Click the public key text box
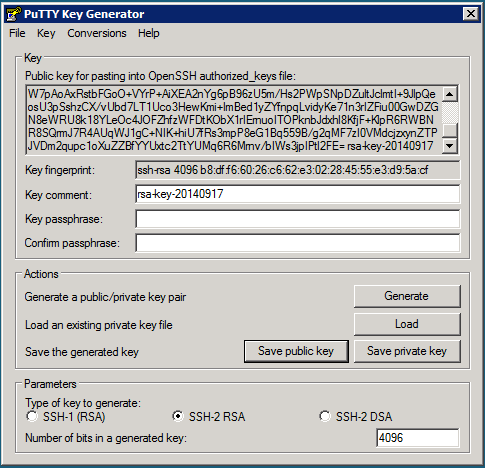 pos(233,120)
